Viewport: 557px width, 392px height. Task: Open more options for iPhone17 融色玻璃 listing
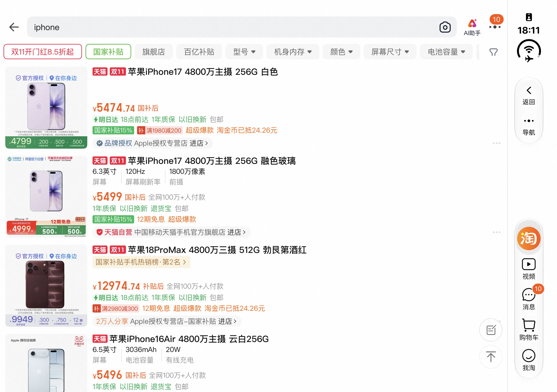coord(496,232)
